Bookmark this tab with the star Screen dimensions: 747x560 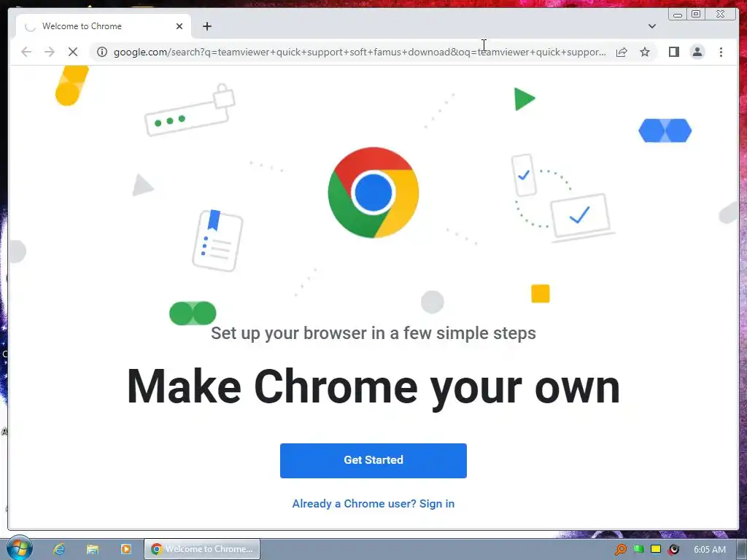click(x=645, y=52)
